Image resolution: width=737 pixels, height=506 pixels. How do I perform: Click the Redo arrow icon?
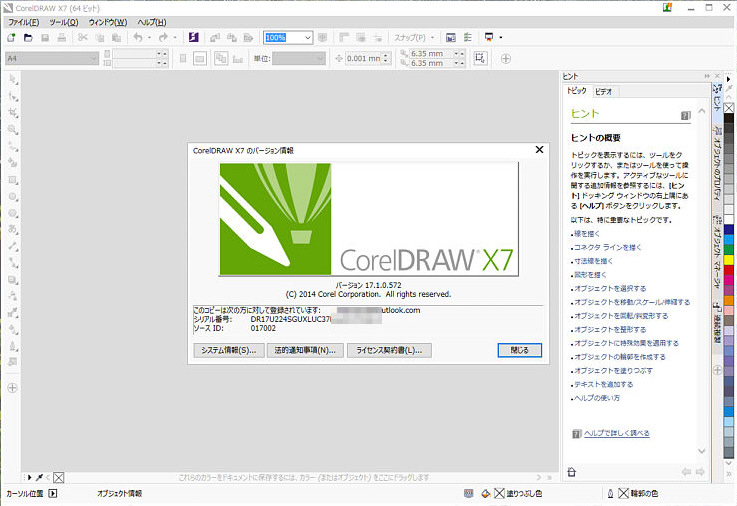click(163, 38)
